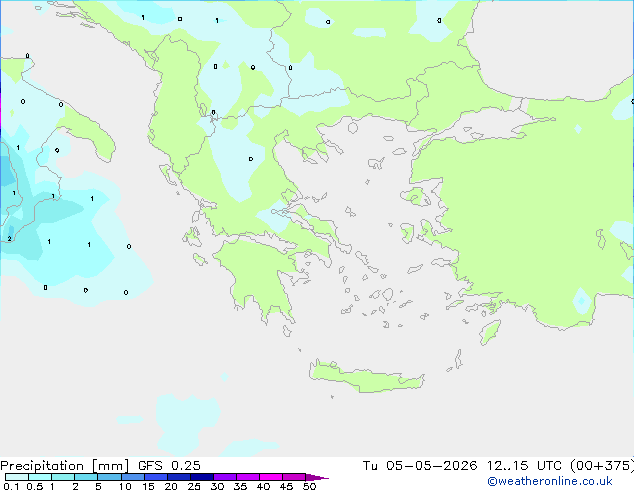This screenshot has width=634, height=490.
Task: Select the 40–45 mm magenta legend swatch
Action: coord(271,477)
